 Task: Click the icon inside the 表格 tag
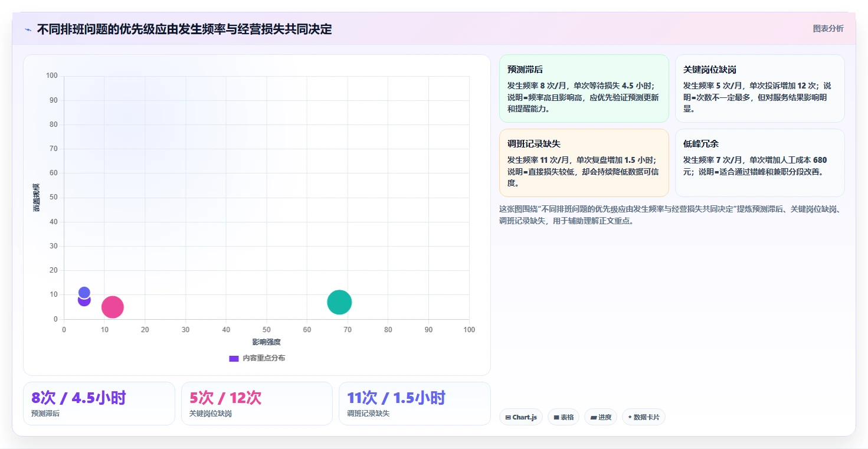coord(556,417)
